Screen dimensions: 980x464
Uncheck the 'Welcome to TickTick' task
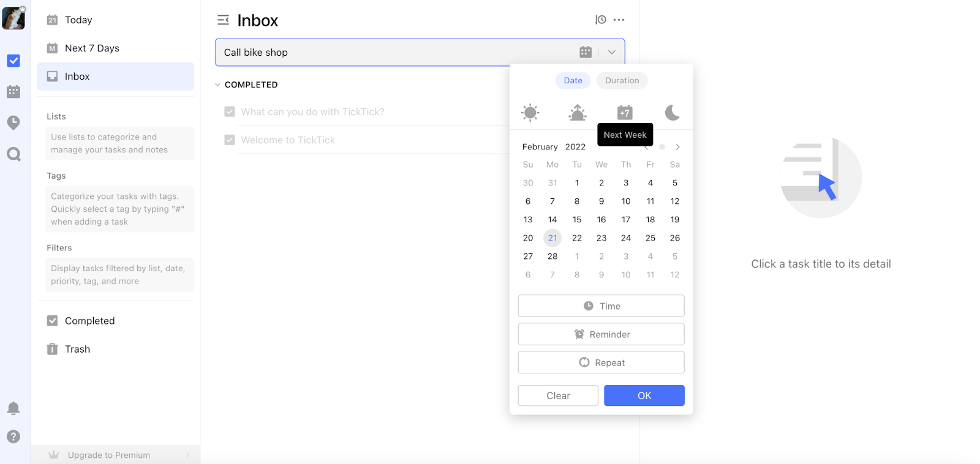coord(230,140)
